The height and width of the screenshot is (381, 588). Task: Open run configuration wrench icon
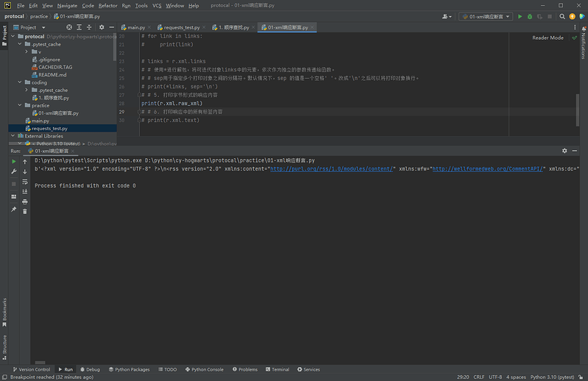click(x=14, y=171)
